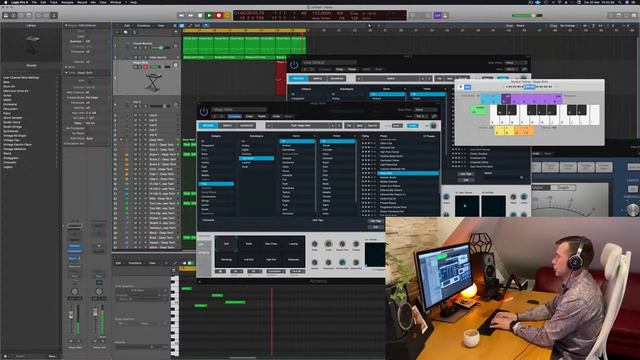Toggle the Library button in control bar

coord(6,15)
